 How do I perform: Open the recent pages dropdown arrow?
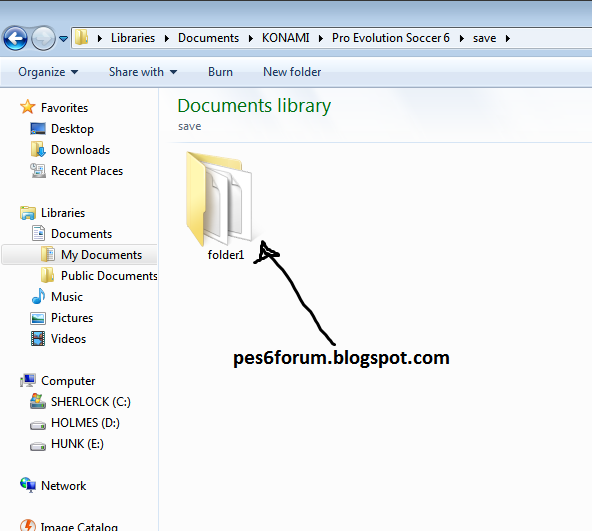point(63,39)
